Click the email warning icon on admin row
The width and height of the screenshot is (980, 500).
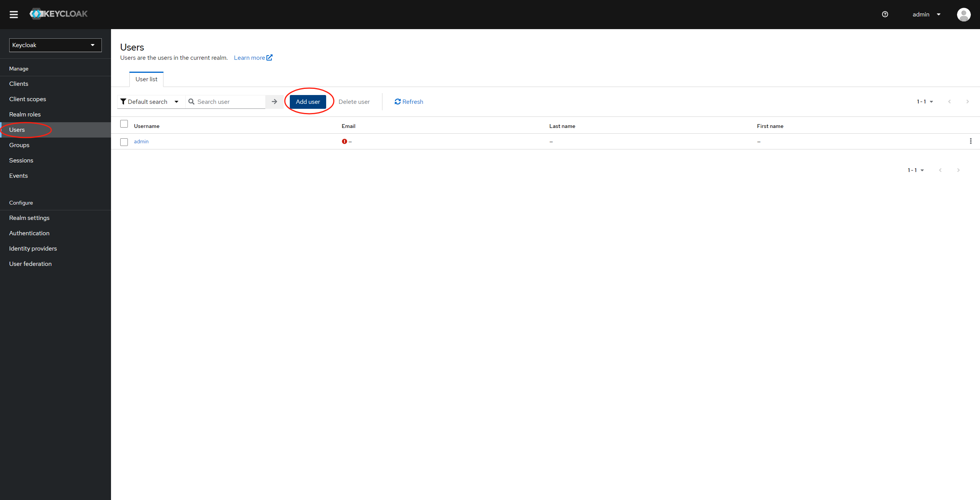click(345, 141)
